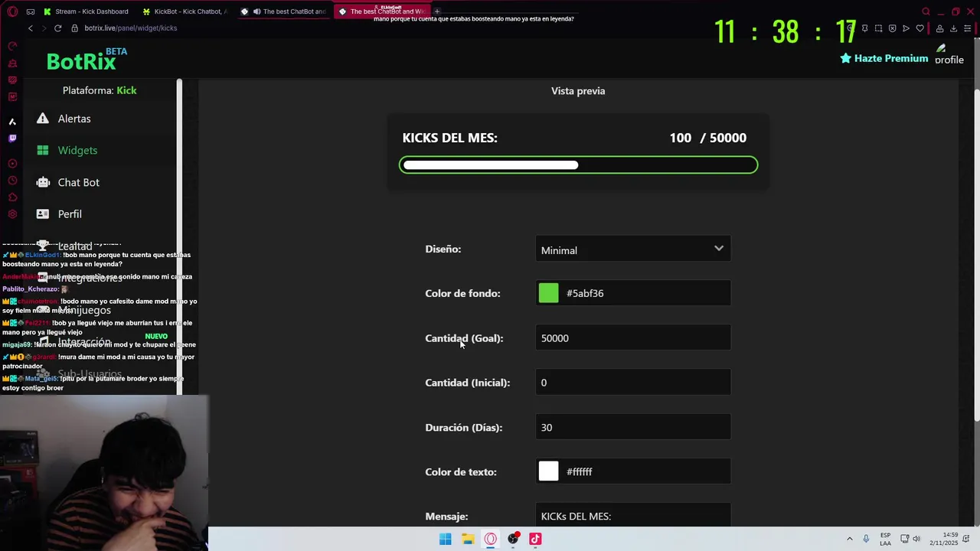Open the extensions cube sidebar icon
980x551 pixels.
pos(12,197)
